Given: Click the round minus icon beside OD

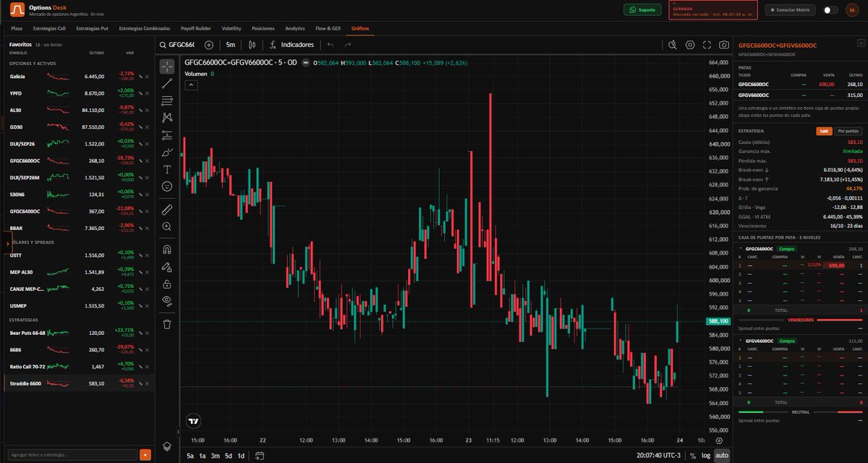Looking at the screenshot, I should click(306, 63).
